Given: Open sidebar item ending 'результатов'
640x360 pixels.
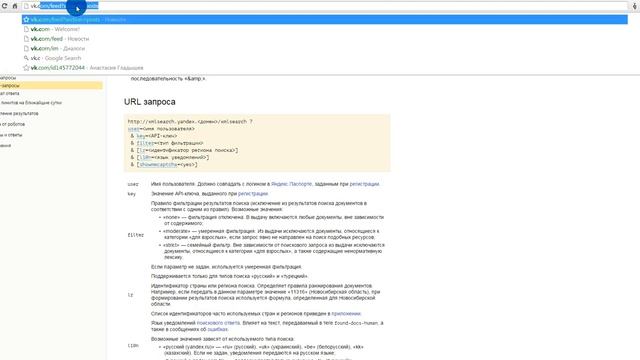Looking at the screenshot, I should click(x=19, y=113).
